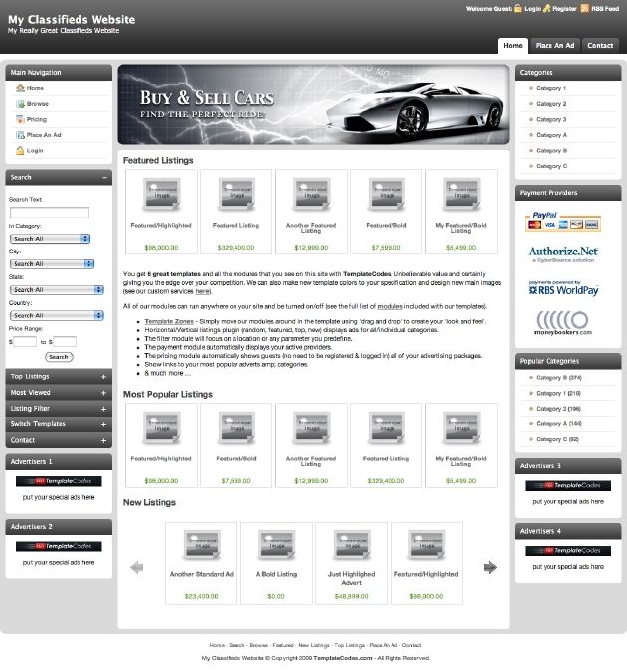Click the RSS Feed icon in the header
The width and height of the screenshot is (627, 672).
[584, 8]
